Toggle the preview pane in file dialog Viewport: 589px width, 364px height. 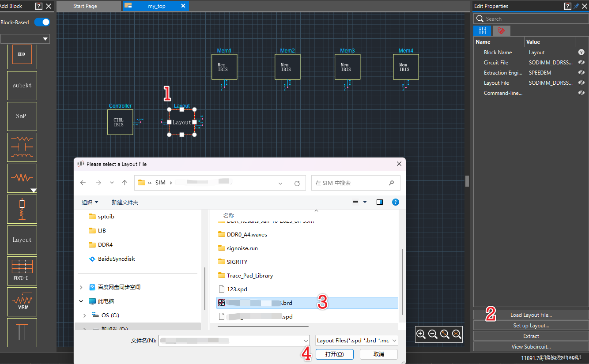click(380, 202)
